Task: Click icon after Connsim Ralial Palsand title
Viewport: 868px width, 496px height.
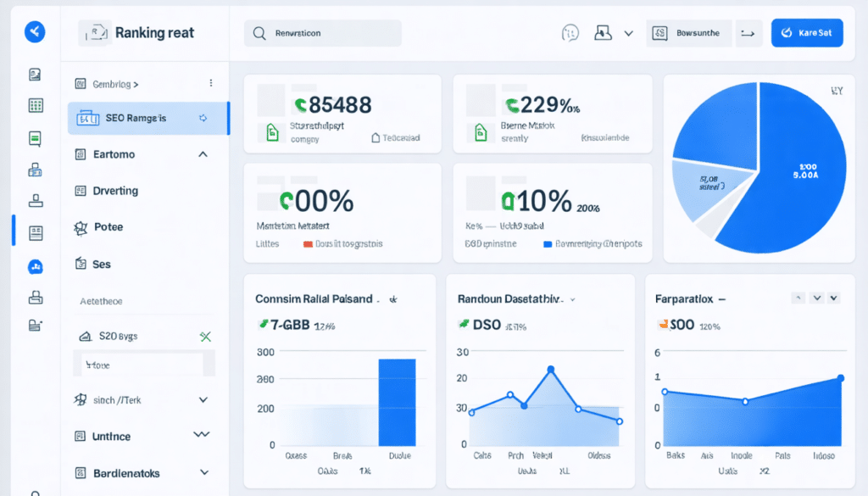Action: click(x=393, y=299)
